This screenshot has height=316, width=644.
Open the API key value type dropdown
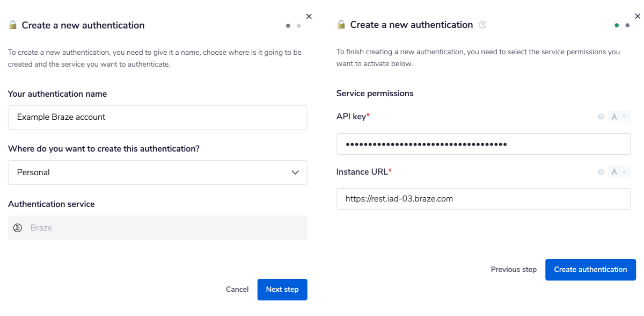click(x=619, y=117)
